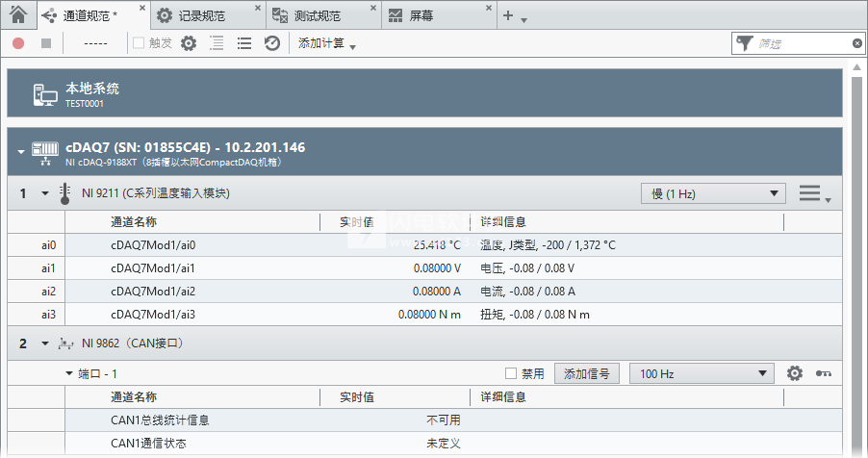This screenshot has height=458, width=868.
Task: Click the cDAQ7 (SN: 01855C4E) header title
Action: (186, 147)
